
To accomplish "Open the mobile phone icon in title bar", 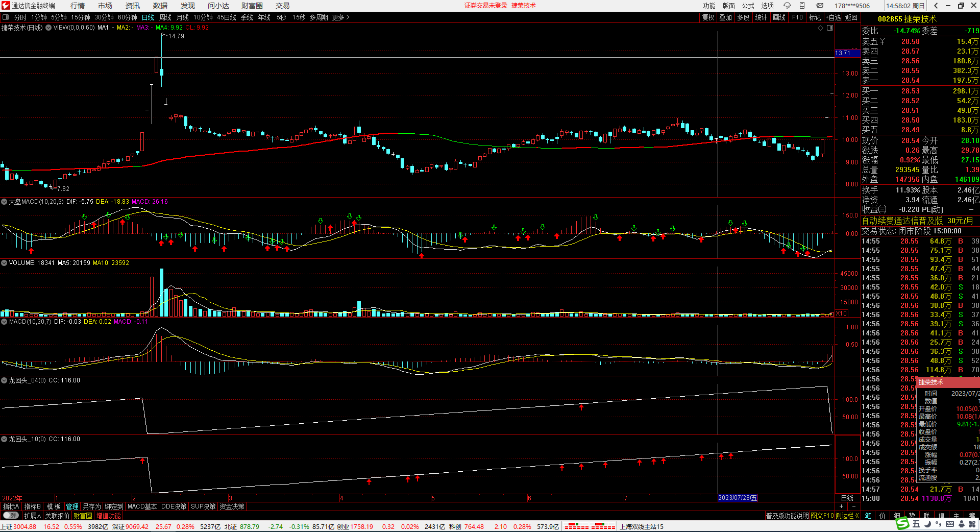I will click(802, 6).
